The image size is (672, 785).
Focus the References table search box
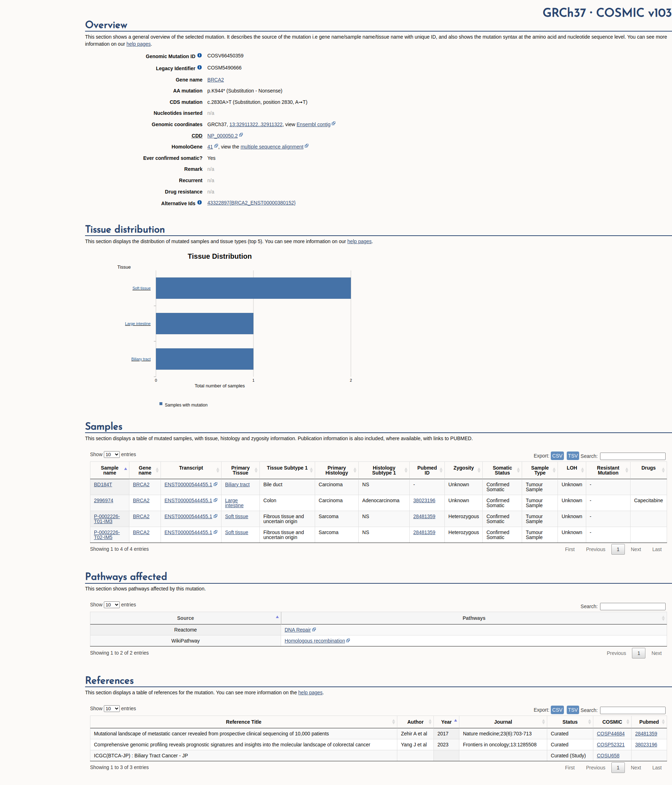[633, 710]
